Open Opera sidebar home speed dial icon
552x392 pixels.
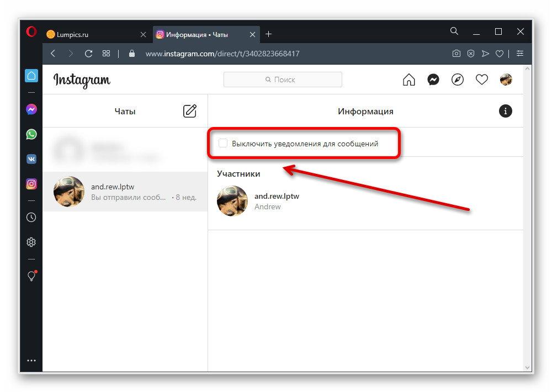[31, 76]
